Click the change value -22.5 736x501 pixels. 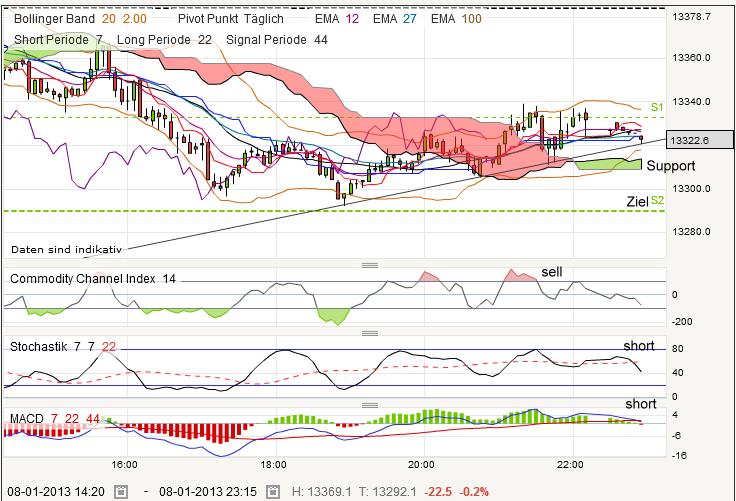tap(438, 492)
